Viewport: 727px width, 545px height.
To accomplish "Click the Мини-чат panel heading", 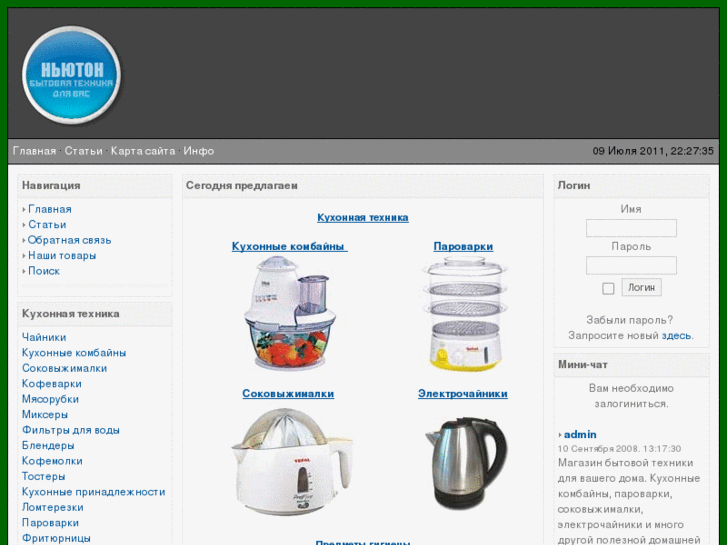I will click(582, 365).
